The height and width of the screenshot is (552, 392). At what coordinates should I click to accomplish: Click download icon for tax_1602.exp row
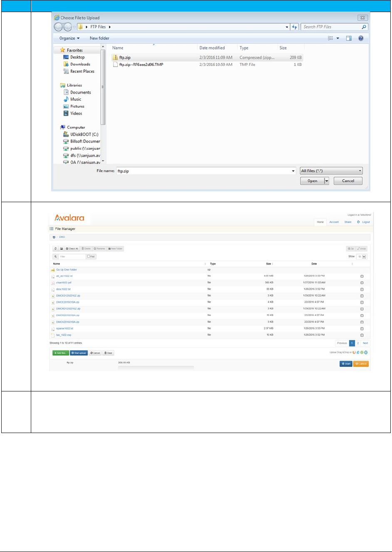[362, 335]
